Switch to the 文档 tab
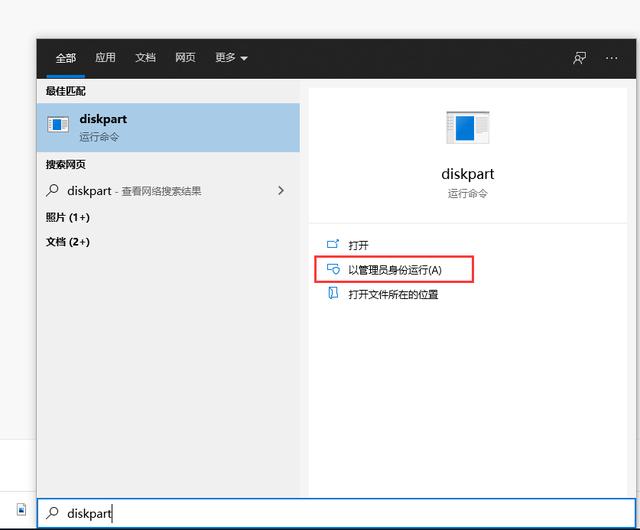Screen dimensions: 640x530 (x=145, y=58)
